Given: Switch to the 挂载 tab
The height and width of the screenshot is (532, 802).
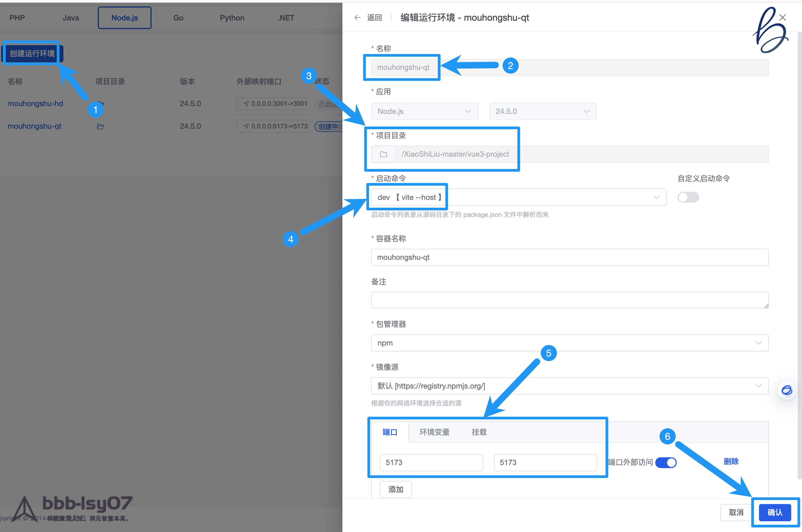Looking at the screenshot, I should tap(479, 432).
